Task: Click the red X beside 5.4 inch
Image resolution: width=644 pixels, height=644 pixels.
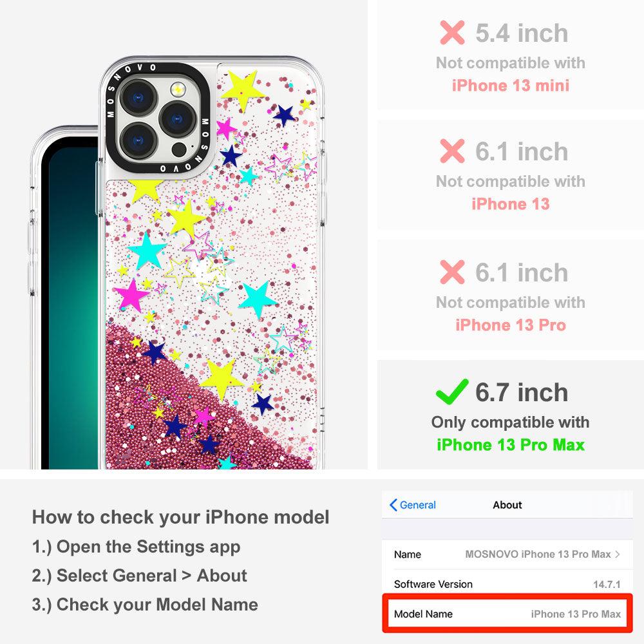Action: [x=452, y=32]
